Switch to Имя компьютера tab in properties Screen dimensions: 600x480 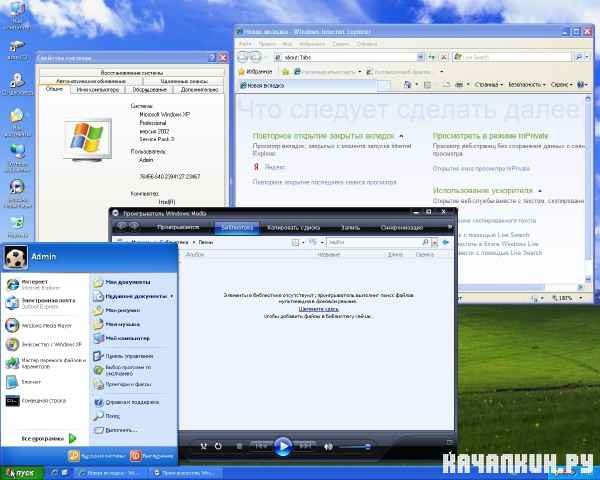[98, 90]
